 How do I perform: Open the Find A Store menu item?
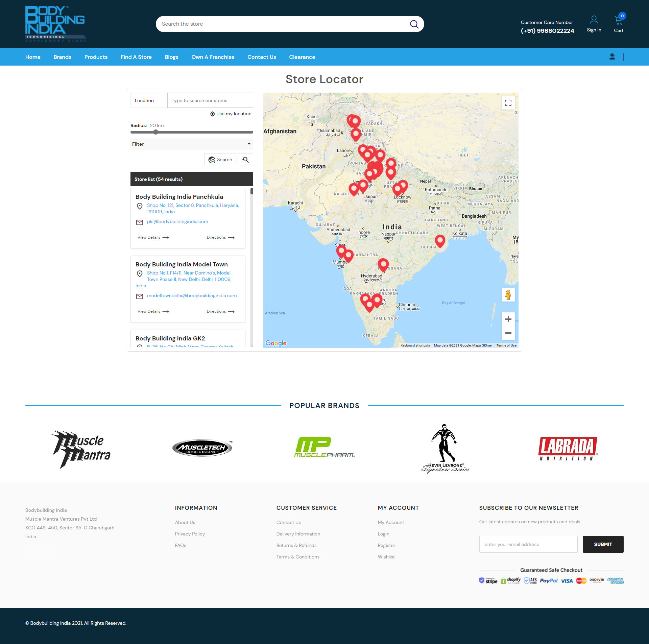pyautogui.click(x=136, y=57)
